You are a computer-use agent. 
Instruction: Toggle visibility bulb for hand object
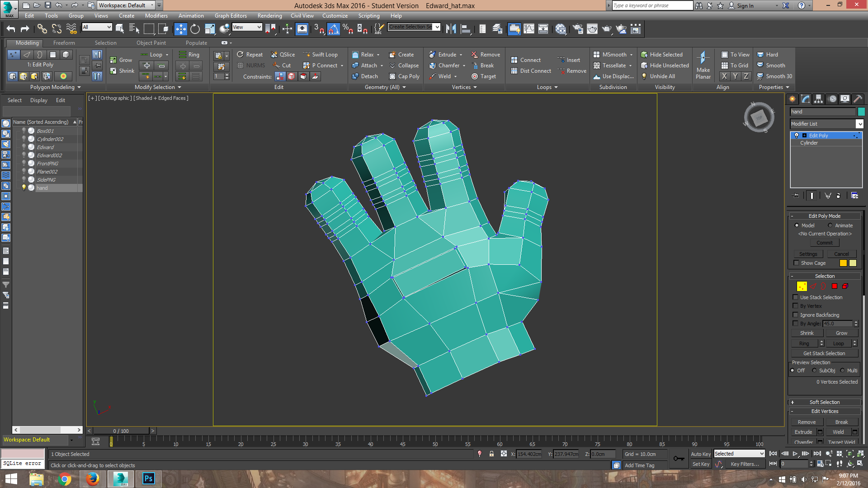[x=24, y=188]
